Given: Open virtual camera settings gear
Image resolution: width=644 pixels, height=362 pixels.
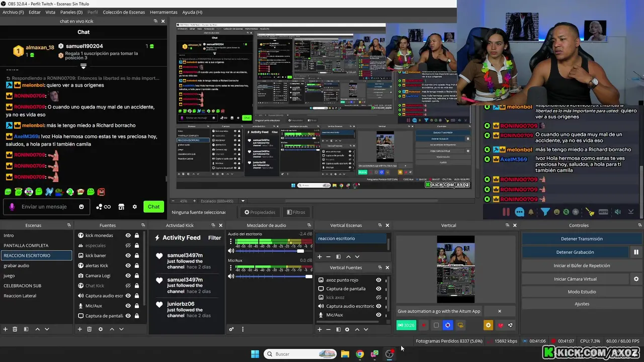Looking at the screenshot, I should point(636,279).
